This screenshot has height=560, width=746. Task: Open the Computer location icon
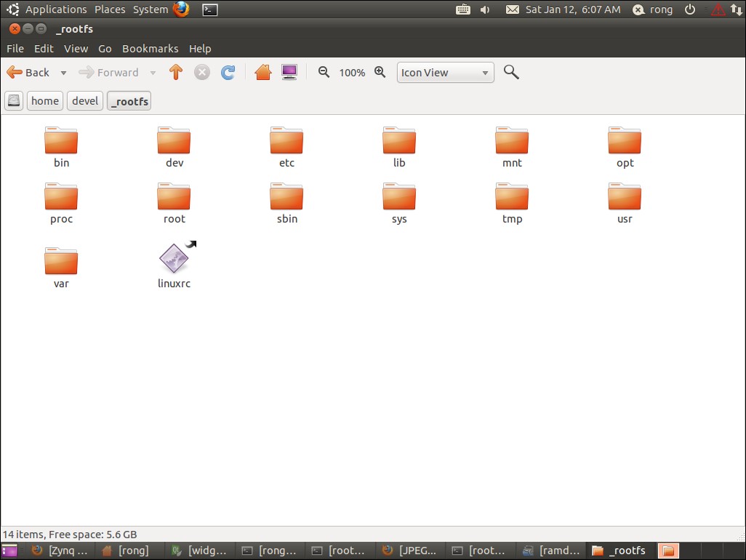click(x=289, y=72)
